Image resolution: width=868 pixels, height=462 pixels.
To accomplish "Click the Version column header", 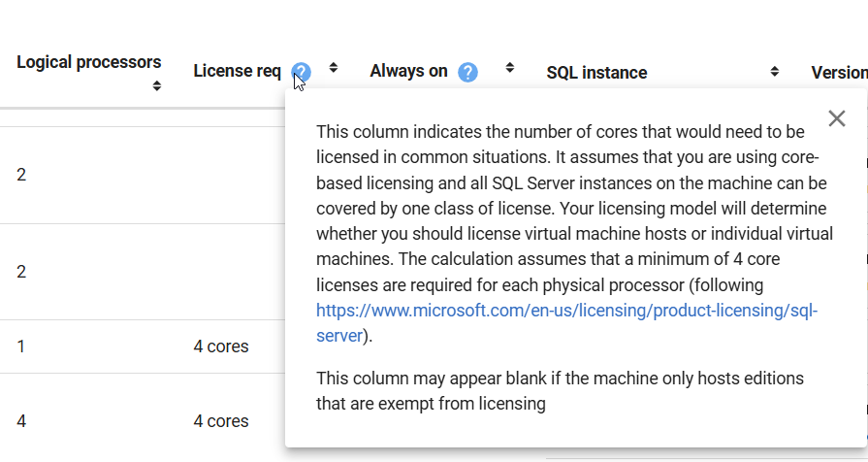I will point(838,73).
